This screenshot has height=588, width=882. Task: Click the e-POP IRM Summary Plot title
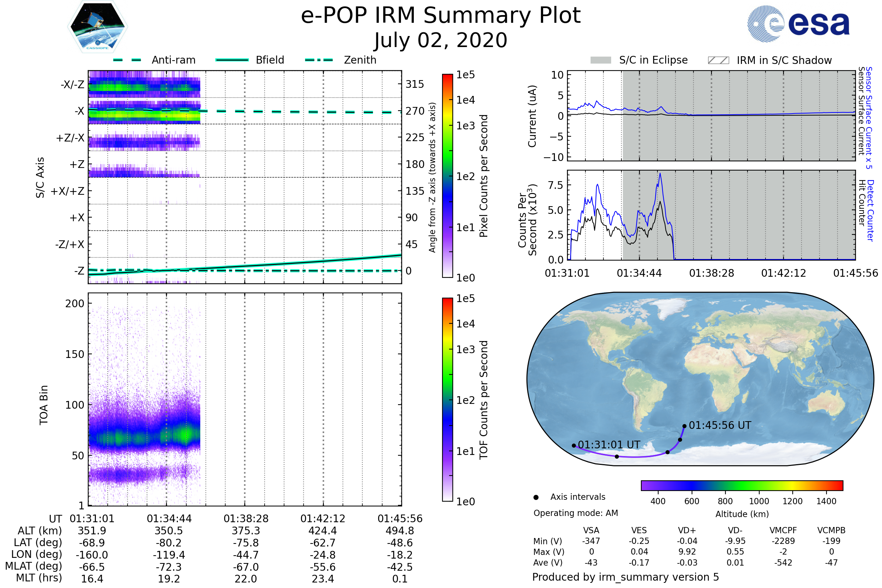point(441,16)
